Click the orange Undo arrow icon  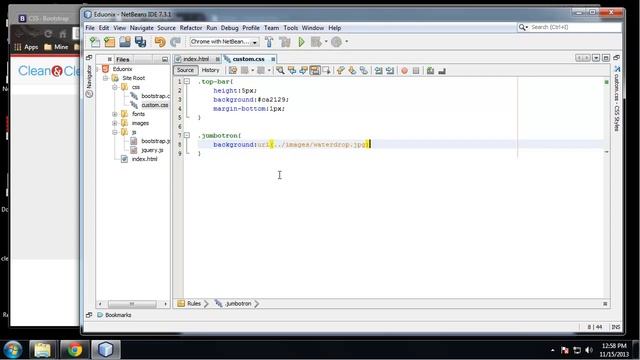pyautogui.click(x=160, y=42)
